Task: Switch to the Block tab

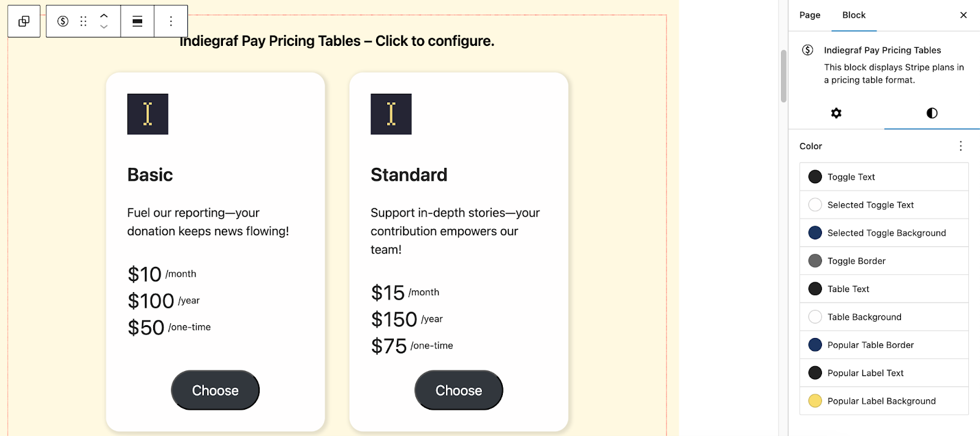Action: pyautogui.click(x=854, y=15)
